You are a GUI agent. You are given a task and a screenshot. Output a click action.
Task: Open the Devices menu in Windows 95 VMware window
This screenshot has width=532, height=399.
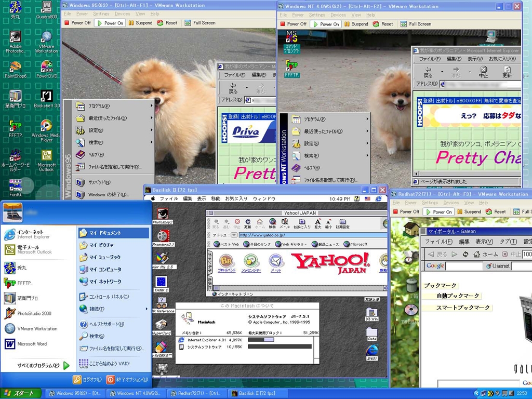pos(122,14)
